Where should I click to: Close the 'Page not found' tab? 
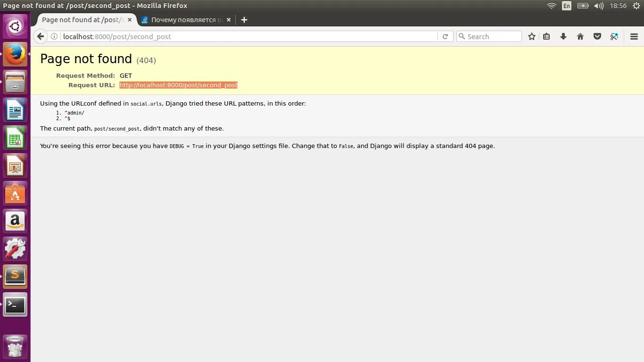click(x=130, y=20)
